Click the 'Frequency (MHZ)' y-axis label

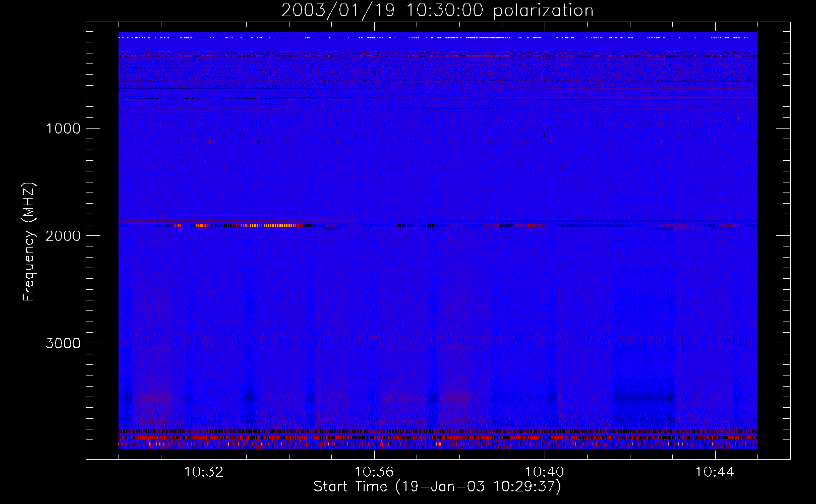[29, 242]
